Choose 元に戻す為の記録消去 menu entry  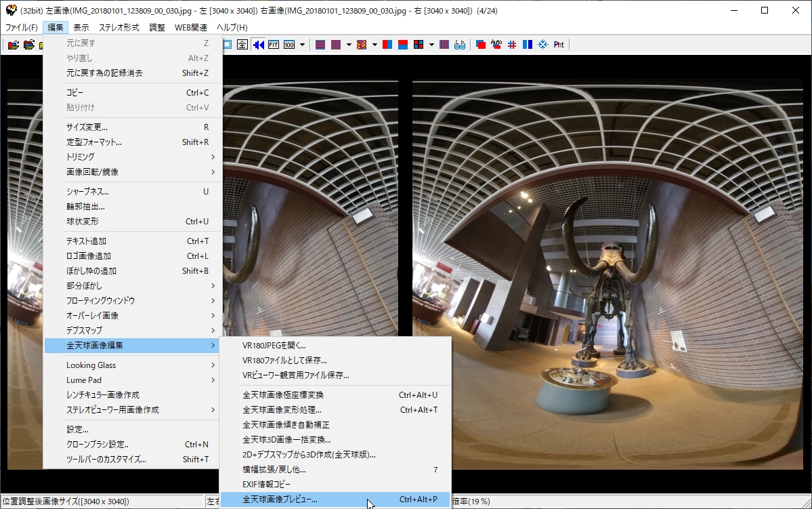(133, 73)
